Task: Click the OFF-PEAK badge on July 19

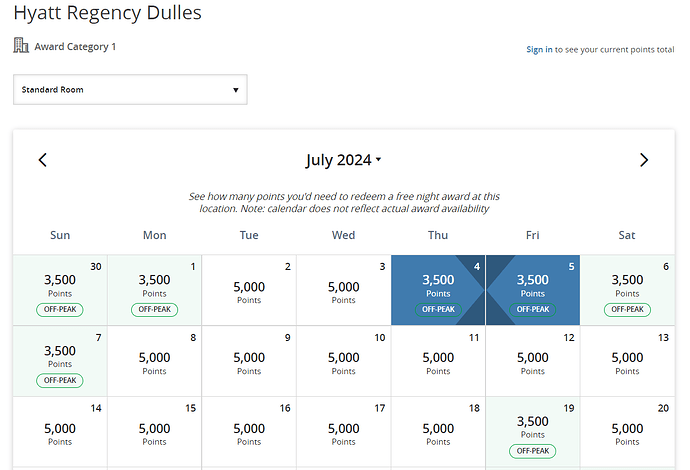Action: [532, 451]
